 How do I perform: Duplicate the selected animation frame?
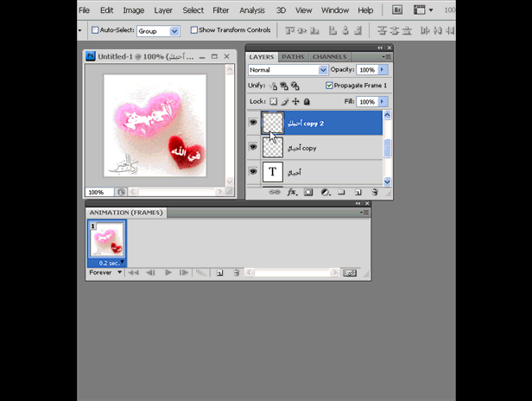coord(219,273)
